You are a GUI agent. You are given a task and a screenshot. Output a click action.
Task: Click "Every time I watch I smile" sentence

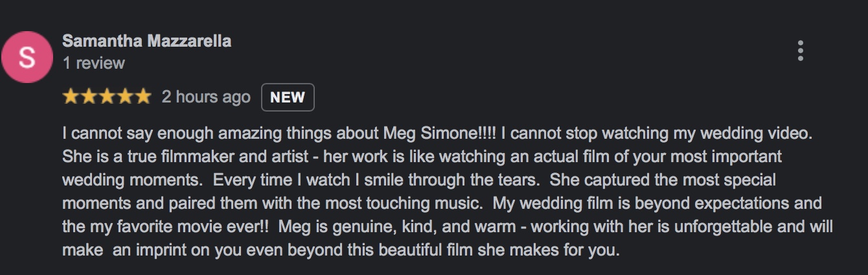[299, 180]
